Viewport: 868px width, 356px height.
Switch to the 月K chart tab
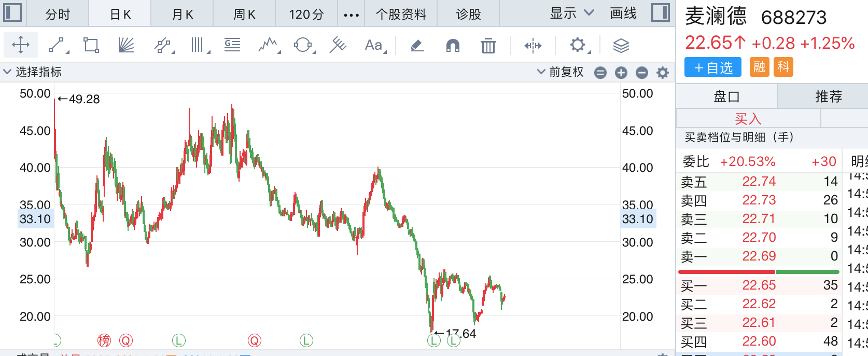pos(182,14)
